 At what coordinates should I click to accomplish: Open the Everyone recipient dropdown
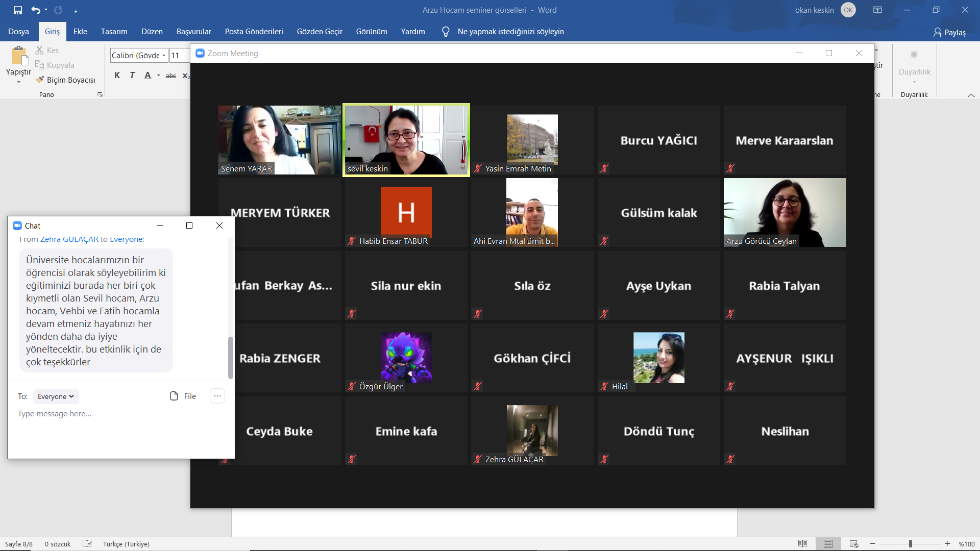(x=56, y=396)
